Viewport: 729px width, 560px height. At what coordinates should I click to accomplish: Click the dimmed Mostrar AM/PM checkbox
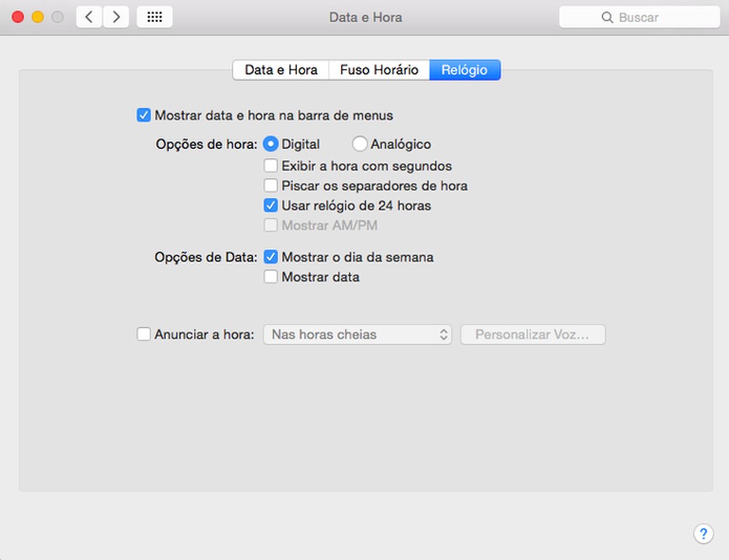[270, 225]
